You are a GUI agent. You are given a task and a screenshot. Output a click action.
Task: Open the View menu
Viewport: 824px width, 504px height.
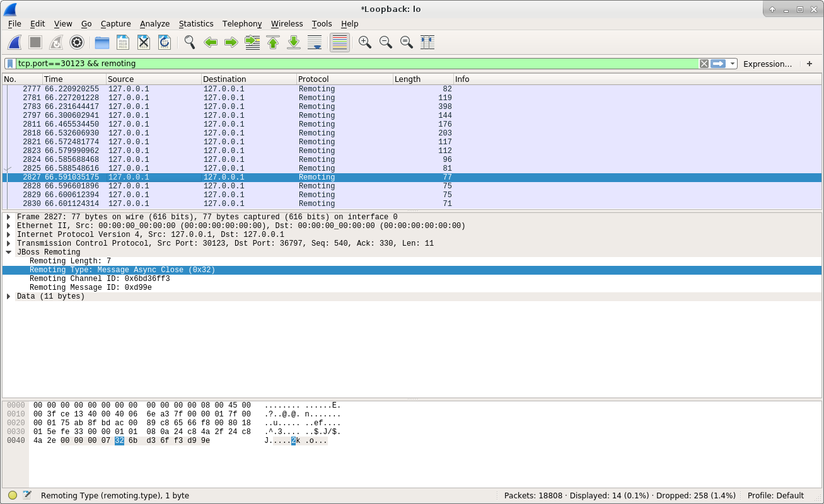click(x=63, y=23)
